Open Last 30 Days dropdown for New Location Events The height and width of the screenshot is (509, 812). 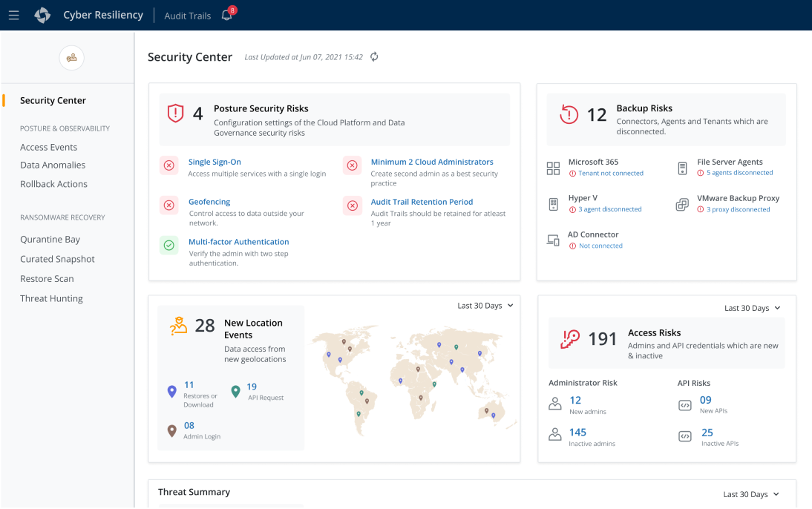(x=485, y=306)
